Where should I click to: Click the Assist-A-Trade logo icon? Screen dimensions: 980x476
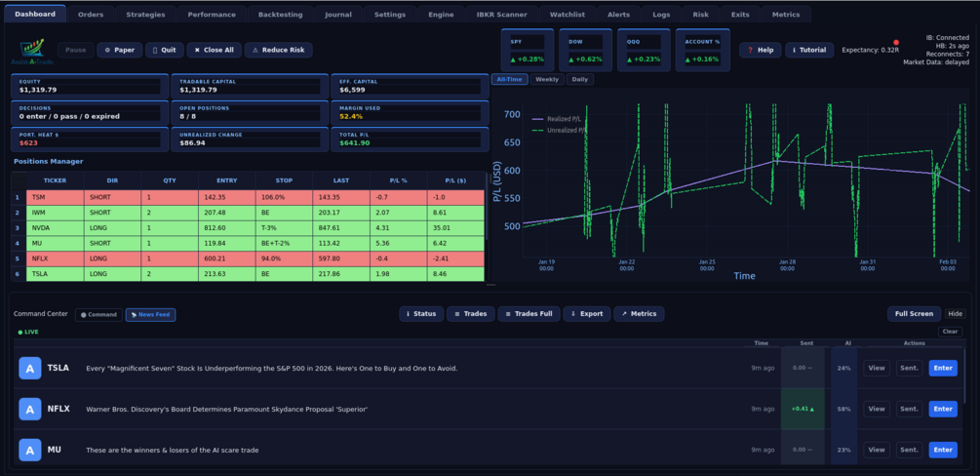click(31, 53)
